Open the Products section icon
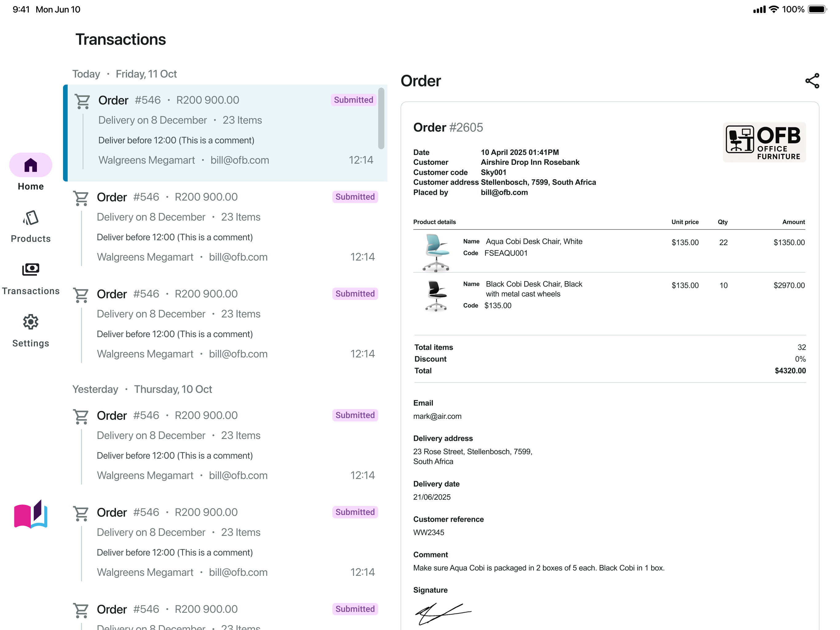840x630 pixels. coord(31,218)
